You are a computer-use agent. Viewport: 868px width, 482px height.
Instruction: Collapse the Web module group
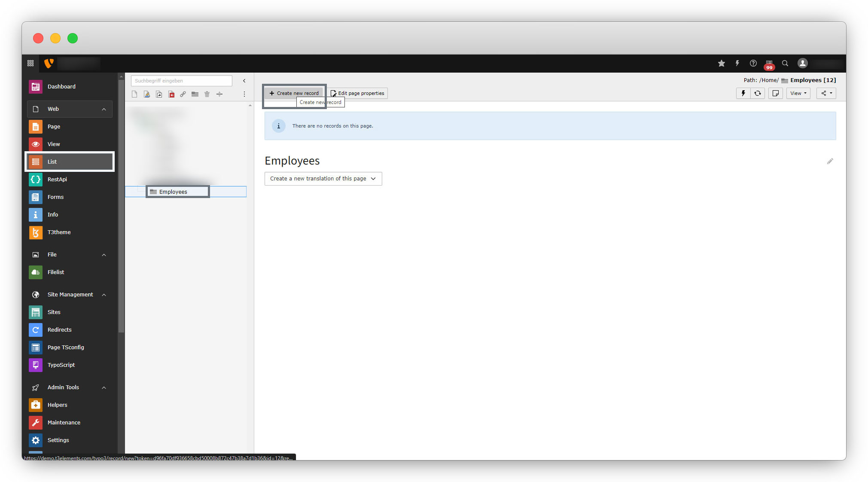point(104,109)
